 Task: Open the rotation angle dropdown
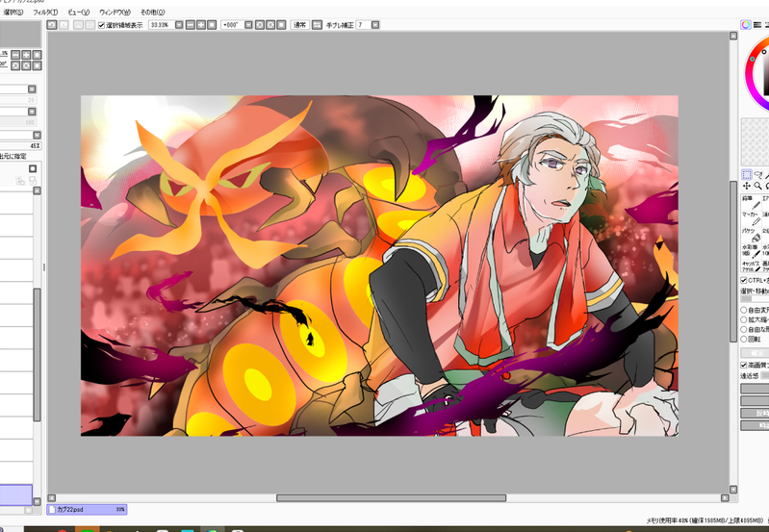click(248, 24)
